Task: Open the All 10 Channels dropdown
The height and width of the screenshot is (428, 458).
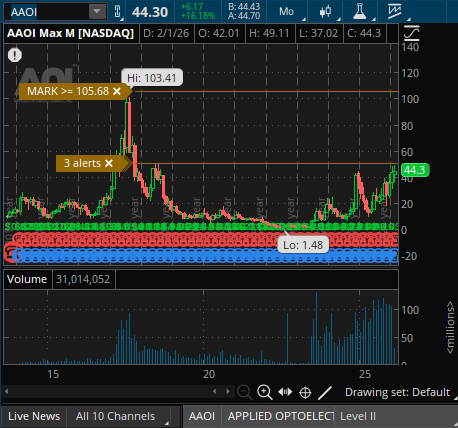Action: 119,416
